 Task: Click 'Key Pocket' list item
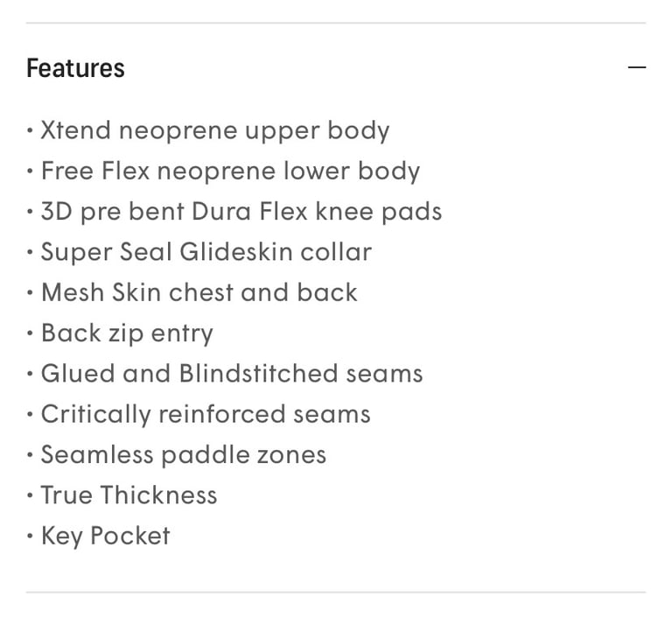tap(105, 536)
